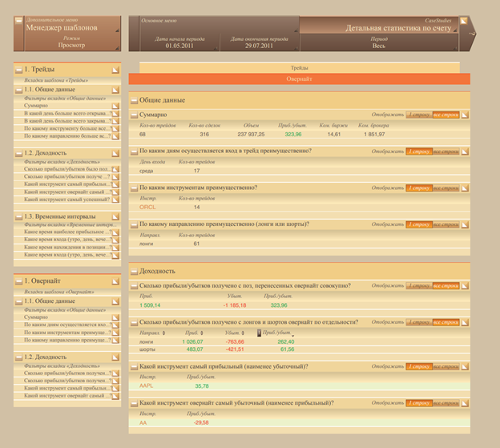Click arrow icon next to 'По каким инструментам преимуще...'
Image resolution: width=500 pixels, height=448 pixels.
coord(115,333)
